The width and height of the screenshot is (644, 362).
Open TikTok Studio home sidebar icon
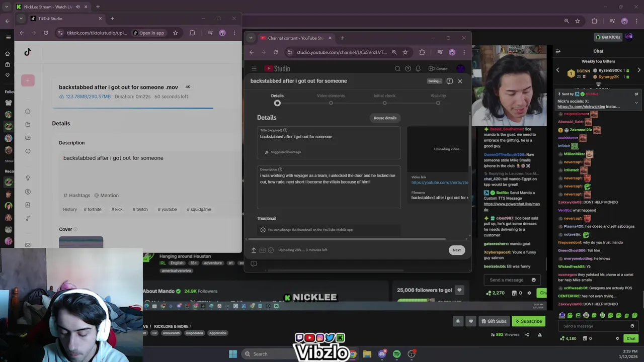coord(28,111)
